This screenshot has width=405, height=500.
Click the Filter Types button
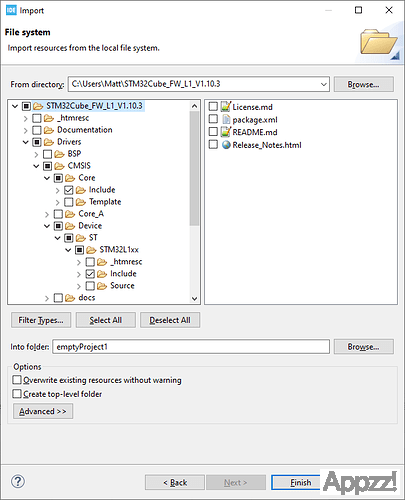[41, 320]
